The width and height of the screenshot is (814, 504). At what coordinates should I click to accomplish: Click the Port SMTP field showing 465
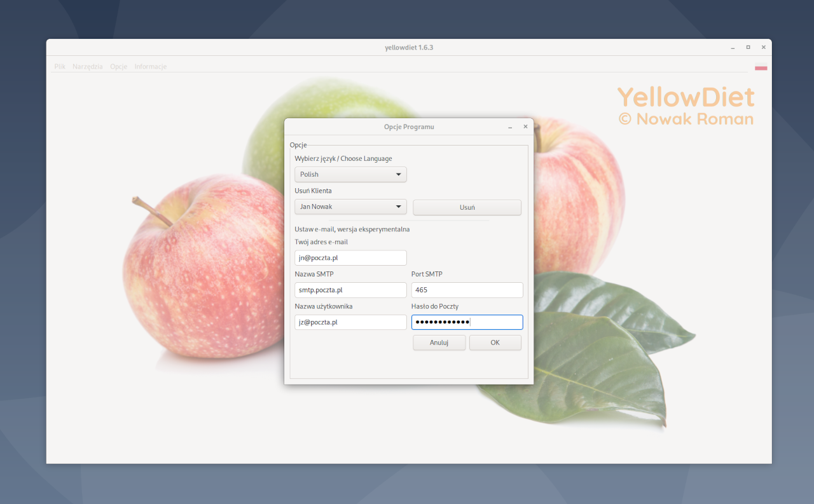click(467, 290)
